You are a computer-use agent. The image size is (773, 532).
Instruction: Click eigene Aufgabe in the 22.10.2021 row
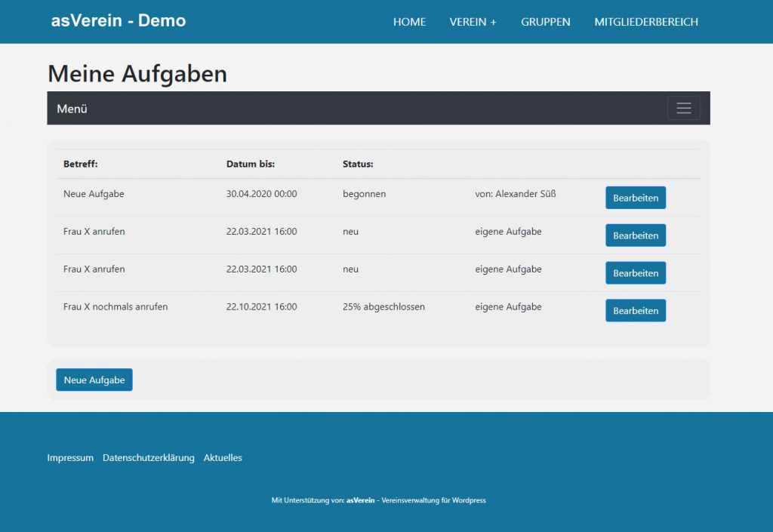[508, 307]
